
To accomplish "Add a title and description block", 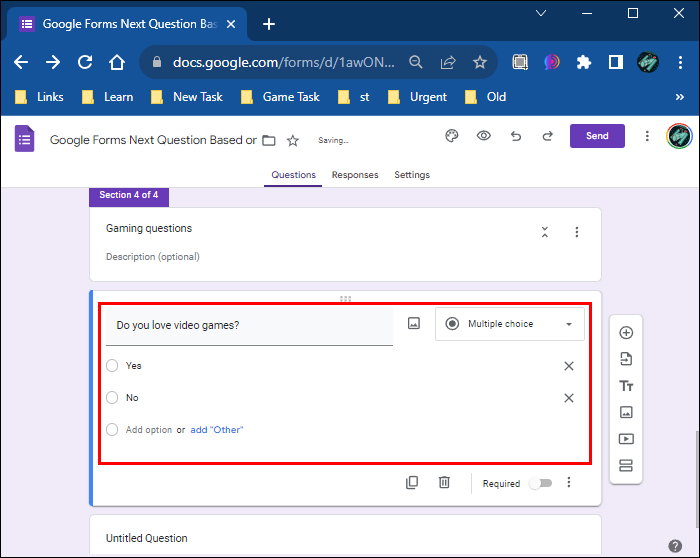I will coord(626,386).
